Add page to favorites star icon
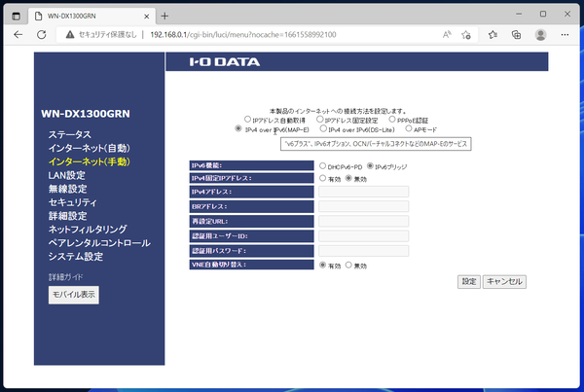The width and height of the screenshot is (584, 392). (468, 34)
